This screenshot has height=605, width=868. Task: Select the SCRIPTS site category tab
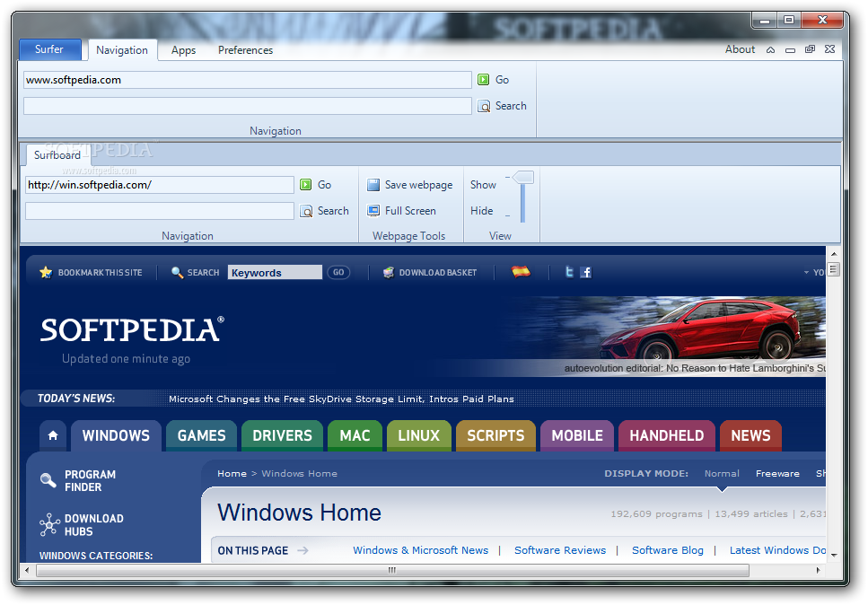click(x=495, y=435)
